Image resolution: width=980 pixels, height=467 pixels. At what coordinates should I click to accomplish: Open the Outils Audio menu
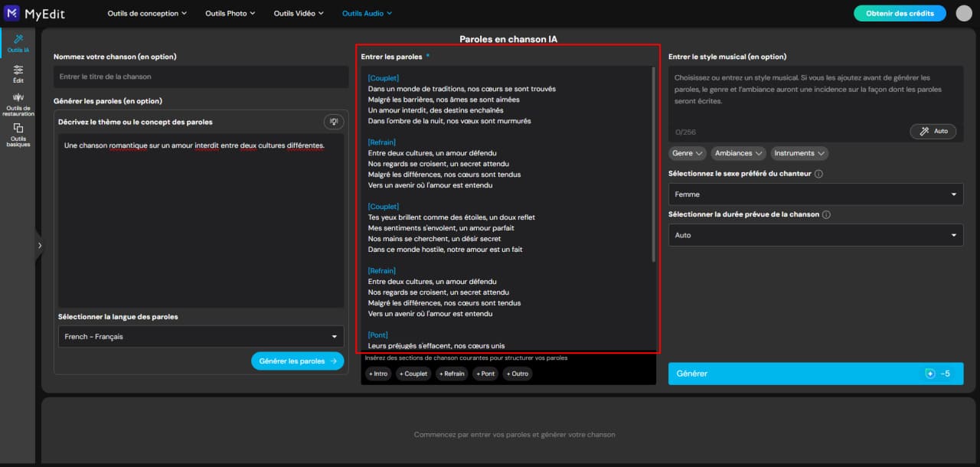click(367, 13)
